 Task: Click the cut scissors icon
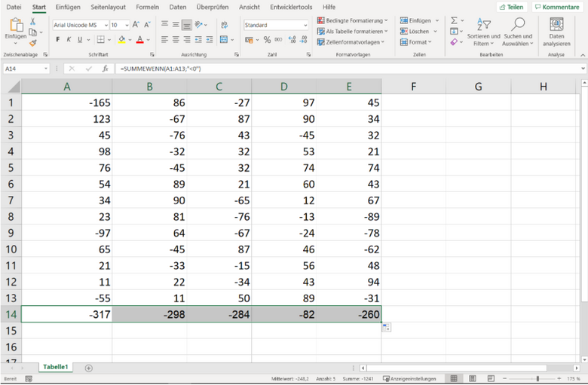point(33,21)
